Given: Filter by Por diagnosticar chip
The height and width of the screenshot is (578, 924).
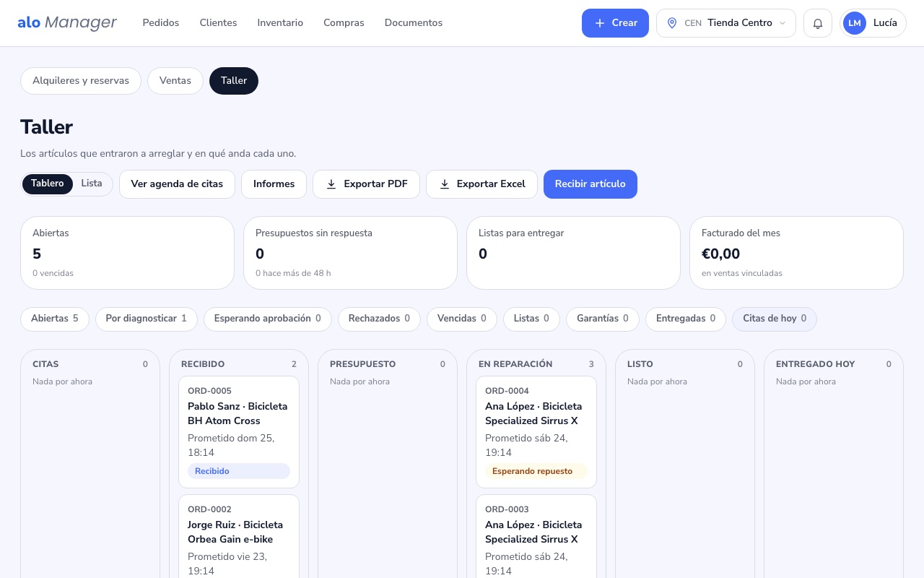Looking at the screenshot, I should pos(147,319).
